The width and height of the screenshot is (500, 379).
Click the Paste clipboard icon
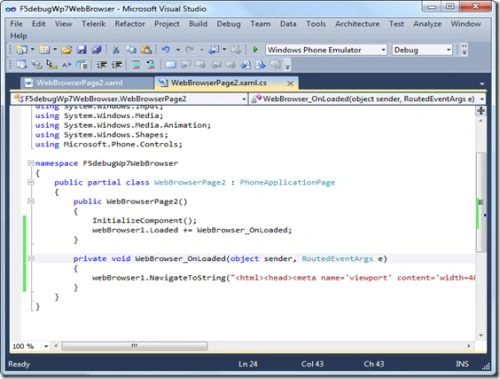point(146,50)
